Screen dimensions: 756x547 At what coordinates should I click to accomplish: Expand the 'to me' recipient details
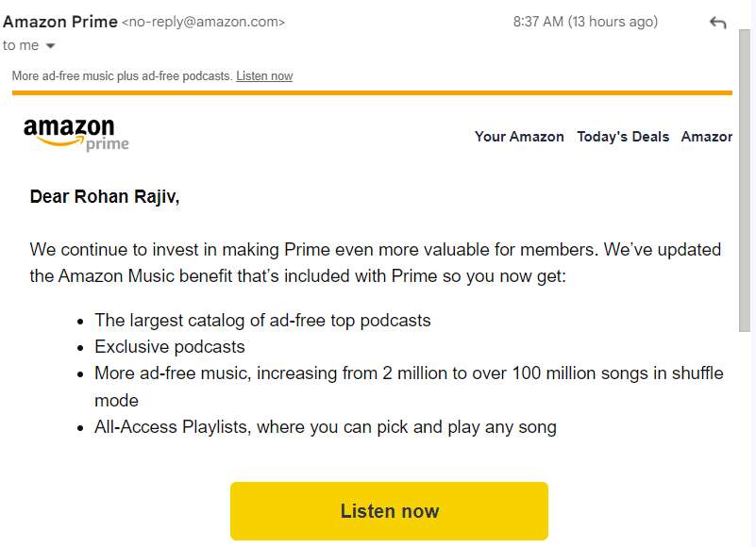pyautogui.click(x=21, y=44)
